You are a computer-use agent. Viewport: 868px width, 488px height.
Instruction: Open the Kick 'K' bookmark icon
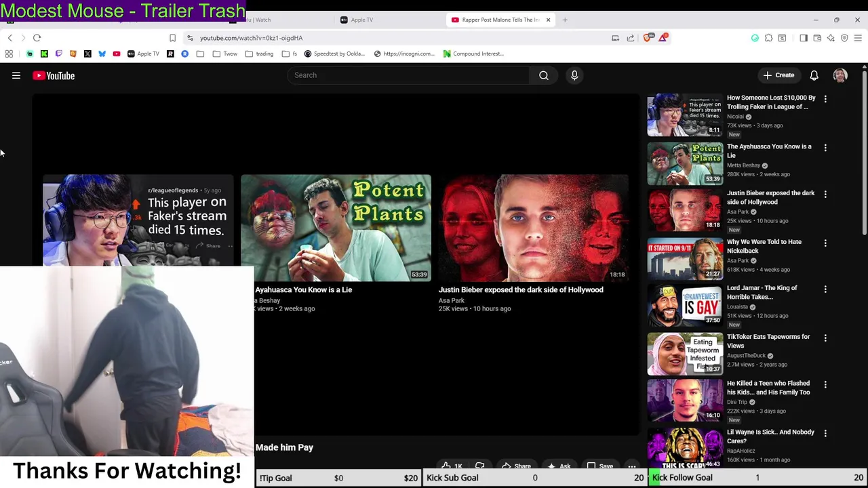pyautogui.click(x=44, y=54)
